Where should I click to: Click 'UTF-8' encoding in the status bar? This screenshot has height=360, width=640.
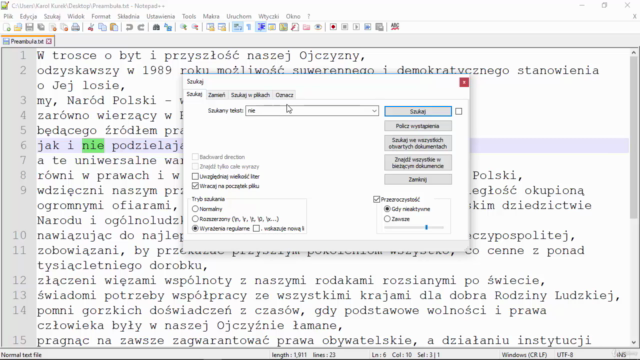point(565,355)
